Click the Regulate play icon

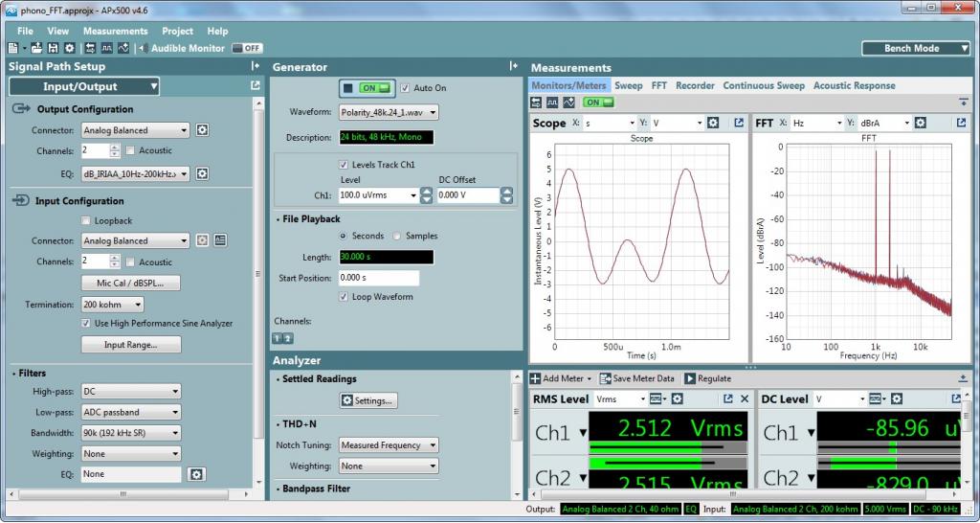pyautogui.click(x=690, y=378)
